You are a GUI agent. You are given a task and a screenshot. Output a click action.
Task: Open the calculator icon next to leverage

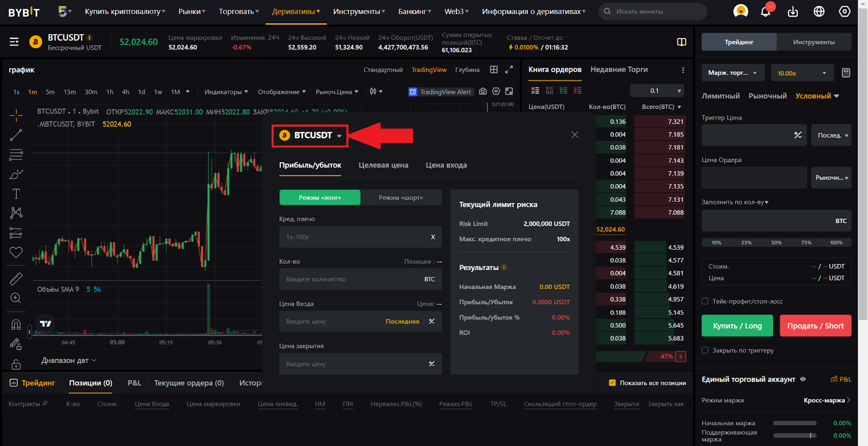click(x=845, y=73)
